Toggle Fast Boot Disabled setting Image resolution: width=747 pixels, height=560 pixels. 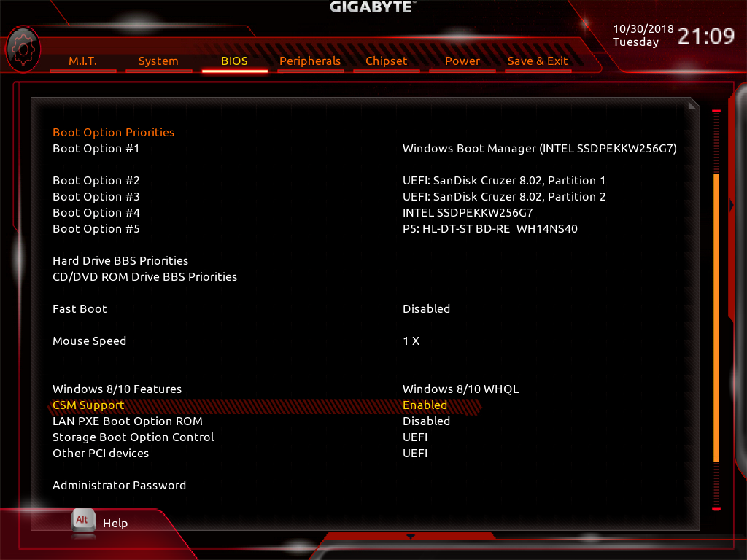coord(426,309)
